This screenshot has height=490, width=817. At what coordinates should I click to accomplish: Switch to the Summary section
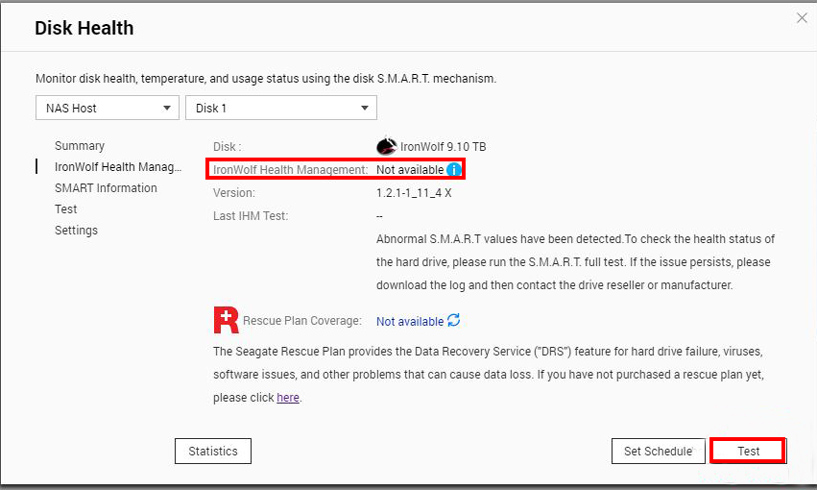coord(80,146)
